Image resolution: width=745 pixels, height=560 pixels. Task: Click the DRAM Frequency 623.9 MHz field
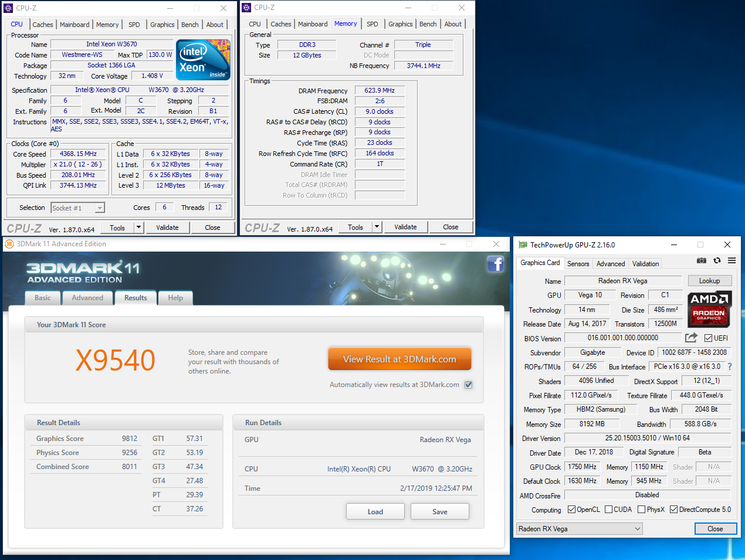tap(380, 91)
